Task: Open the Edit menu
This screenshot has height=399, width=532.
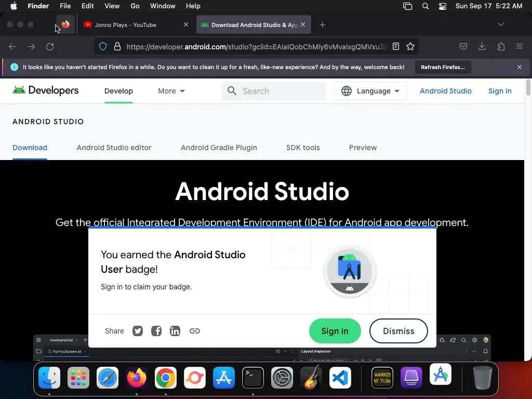Action: tap(87, 6)
